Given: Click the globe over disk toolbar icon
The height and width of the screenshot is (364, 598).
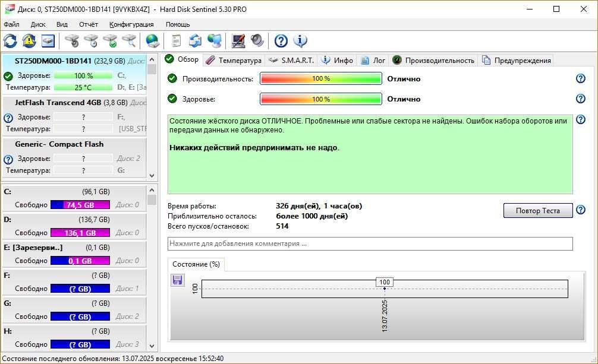Looking at the screenshot, I should point(152,41).
